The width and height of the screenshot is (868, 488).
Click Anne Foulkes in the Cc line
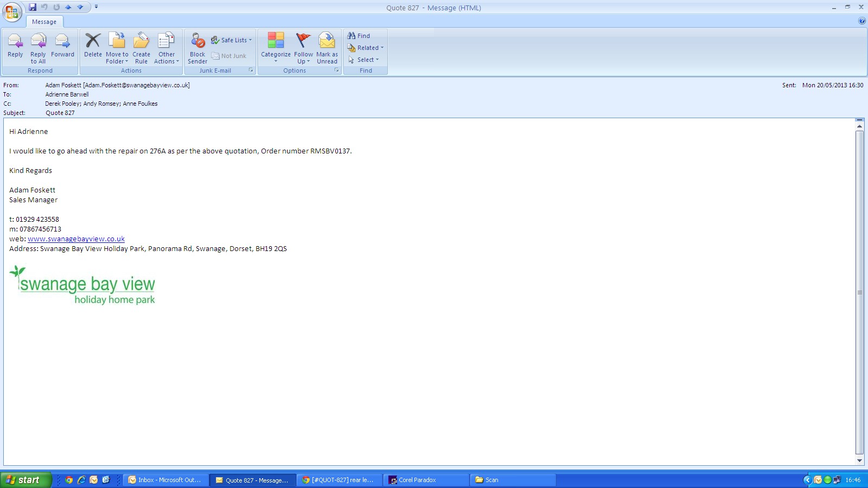[x=141, y=104]
